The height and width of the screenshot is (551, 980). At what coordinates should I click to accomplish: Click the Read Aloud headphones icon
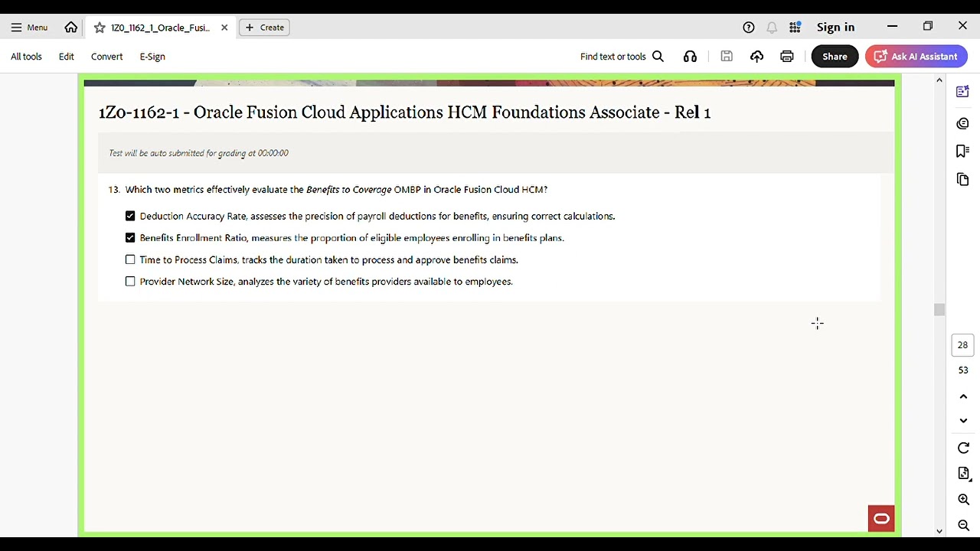pos(690,57)
